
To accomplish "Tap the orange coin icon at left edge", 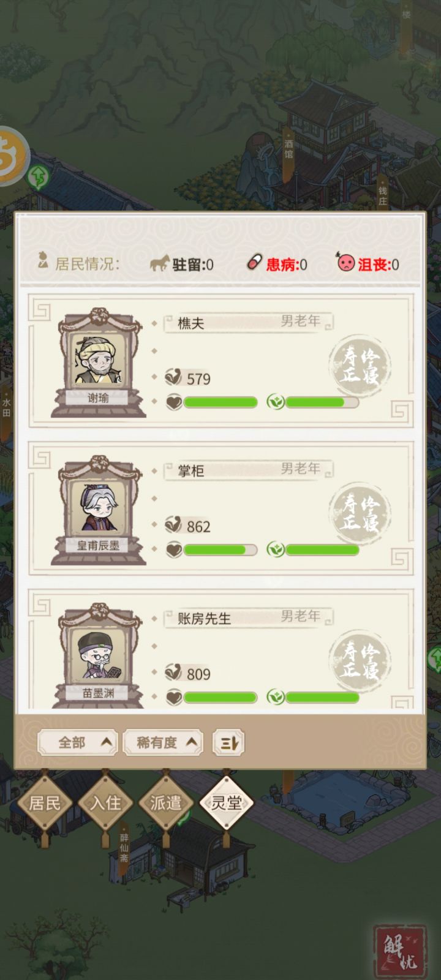I will click(x=12, y=156).
